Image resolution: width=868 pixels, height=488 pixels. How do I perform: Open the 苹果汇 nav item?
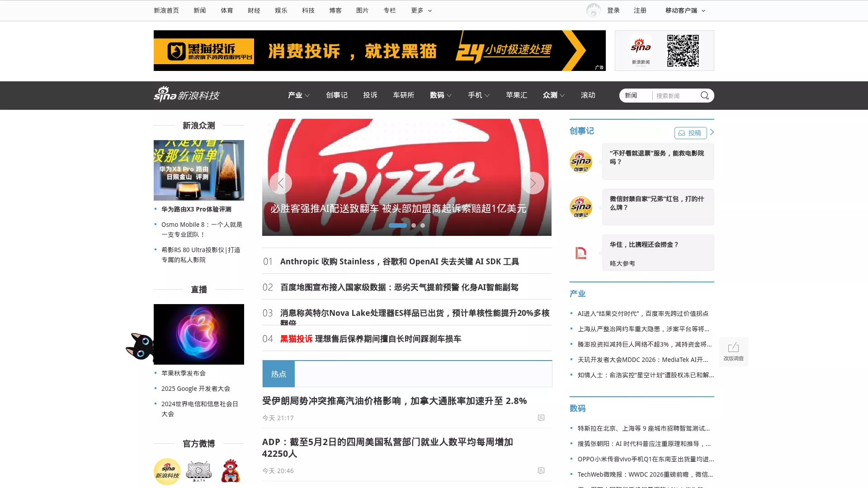[x=517, y=95]
